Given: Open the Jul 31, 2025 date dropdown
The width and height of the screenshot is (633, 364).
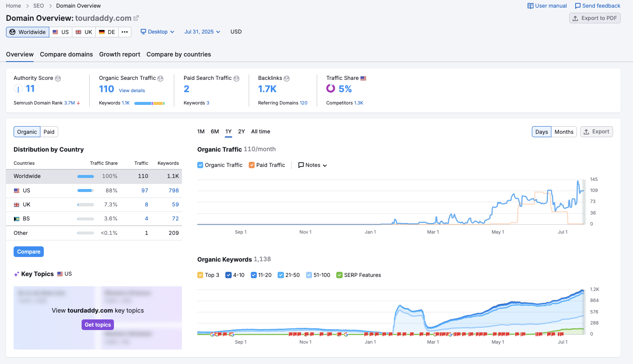Looking at the screenshot, I should (202, 32).
